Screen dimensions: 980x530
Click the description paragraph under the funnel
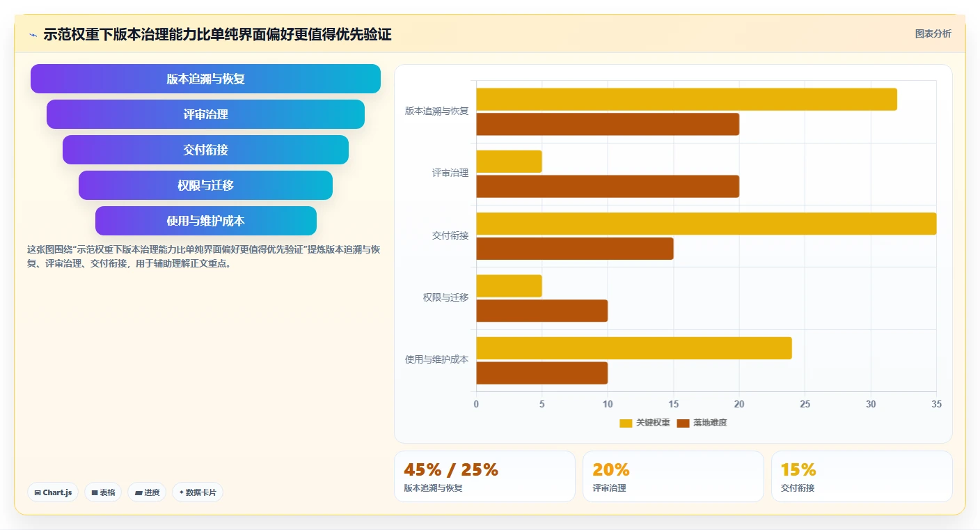203,256
